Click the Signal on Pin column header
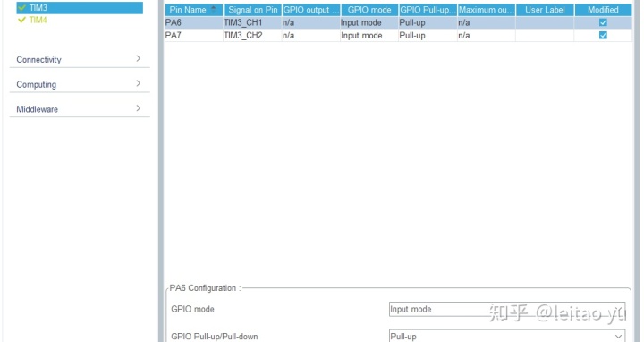644x342 pixels. point(252,10)
